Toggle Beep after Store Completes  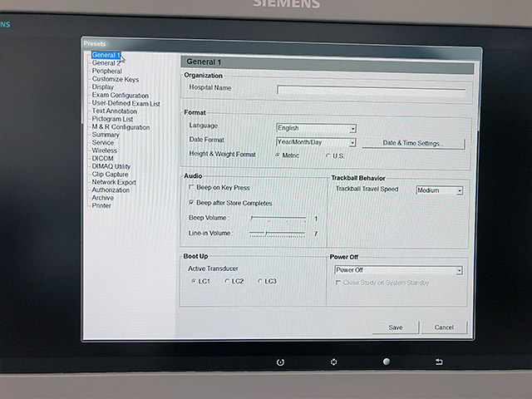point(230,203)
